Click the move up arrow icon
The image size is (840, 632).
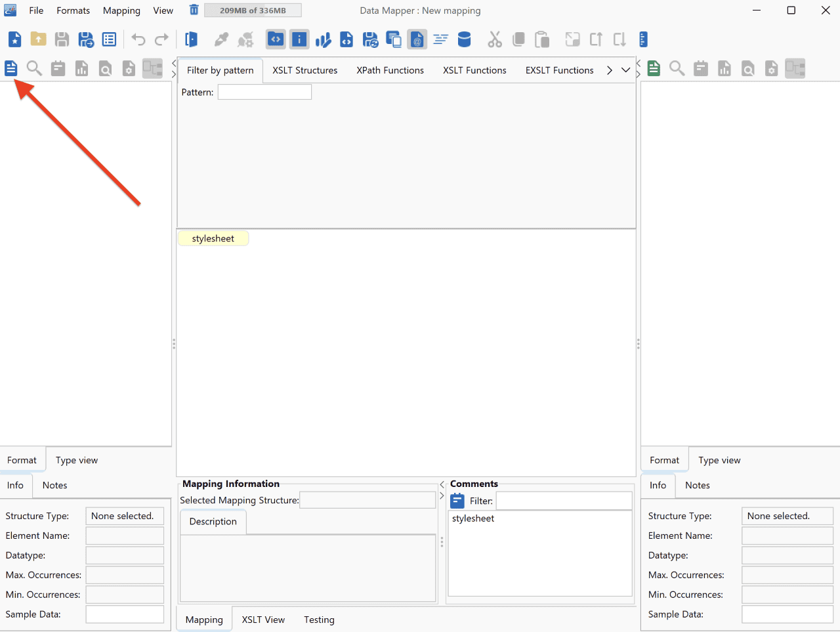pos(596,39)
